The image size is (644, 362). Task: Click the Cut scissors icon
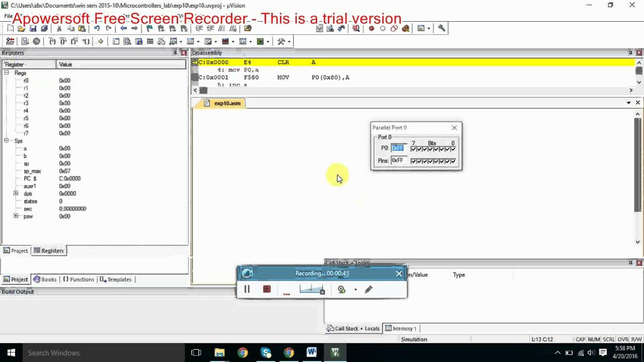click(59, 29)
